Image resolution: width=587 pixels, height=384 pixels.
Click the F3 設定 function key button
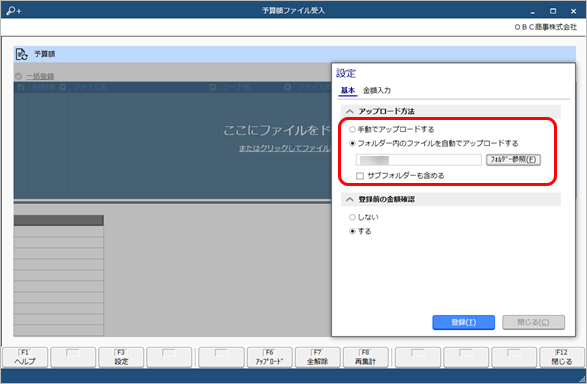pos(121,358)
